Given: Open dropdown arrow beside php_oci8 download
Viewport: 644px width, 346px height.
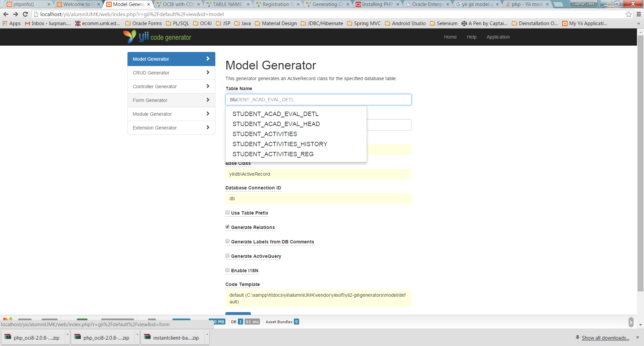Looking at the screenshot, I should pos(67,337).
